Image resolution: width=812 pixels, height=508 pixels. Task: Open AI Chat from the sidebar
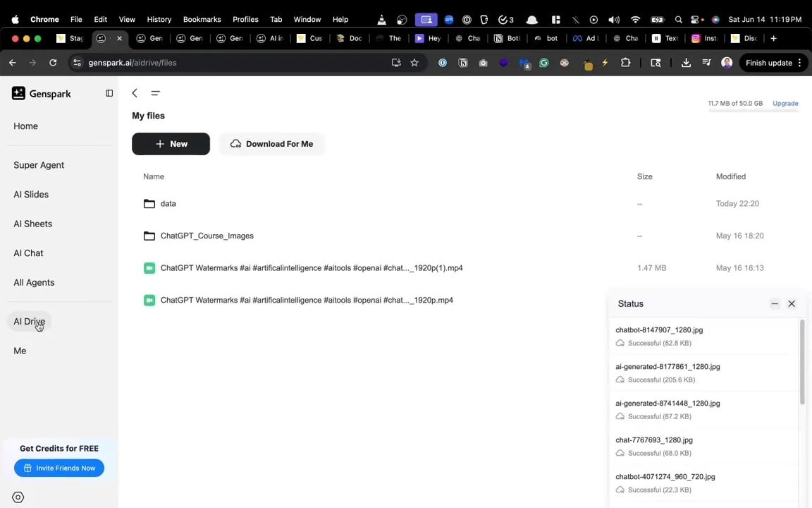point(28,253)
